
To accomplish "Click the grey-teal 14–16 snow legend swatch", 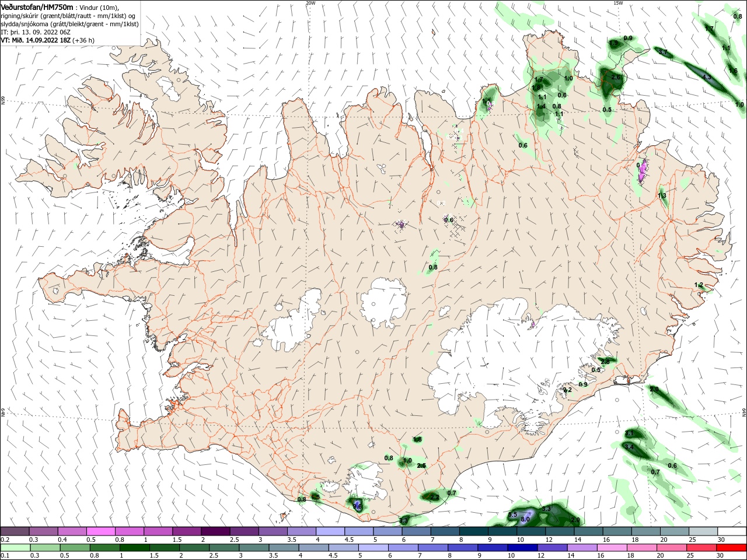I will click(588, 531).
